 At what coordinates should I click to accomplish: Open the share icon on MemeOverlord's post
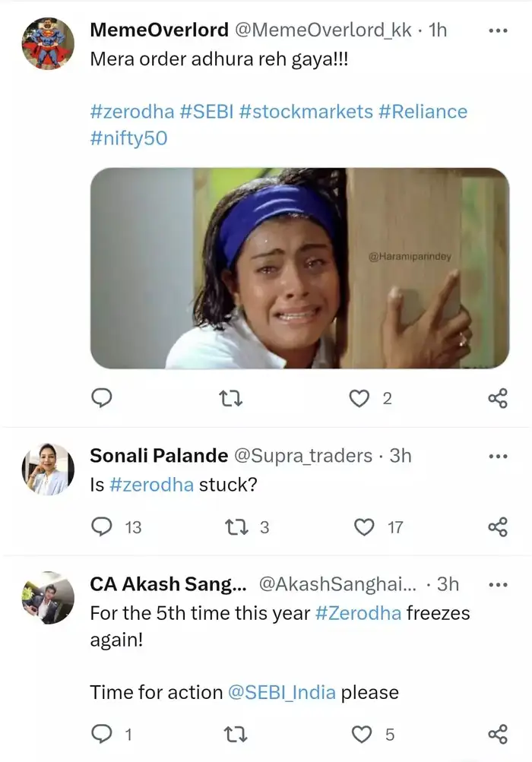point(498,397)
